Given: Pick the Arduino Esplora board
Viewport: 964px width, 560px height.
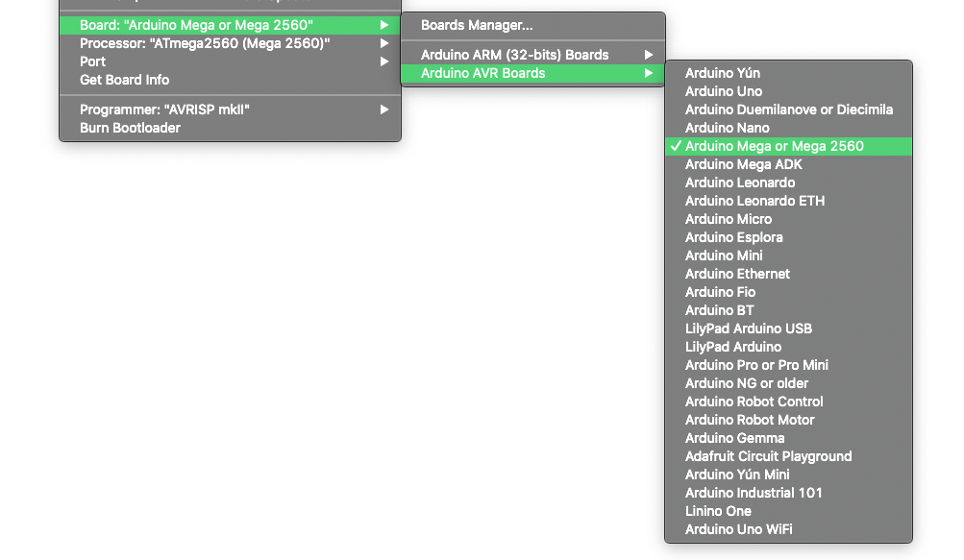Looking at the screenshot, I should pyautogui.click(x=788, y=237).
